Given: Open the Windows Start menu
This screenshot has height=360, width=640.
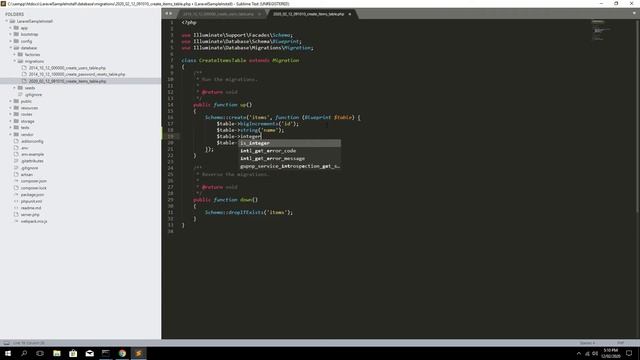Looking at the screenshot, I should [8, 353].
